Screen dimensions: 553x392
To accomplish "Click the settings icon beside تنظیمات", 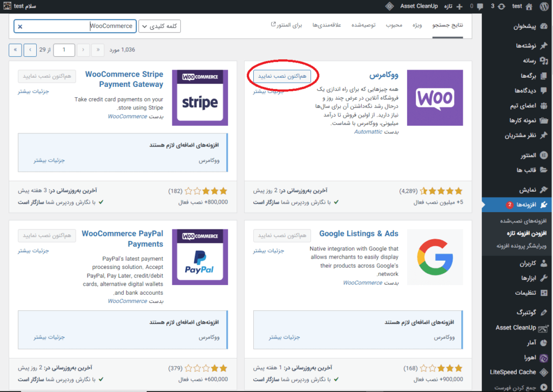I will coord(544,293).
